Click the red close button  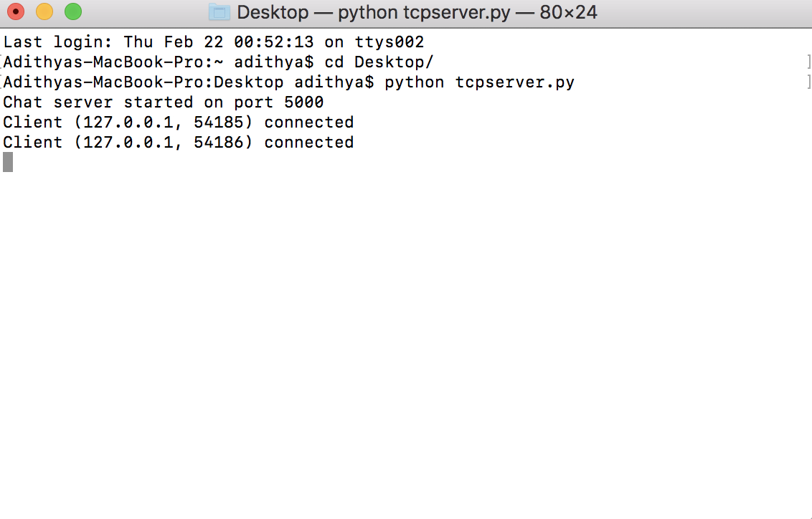(16, 11)
